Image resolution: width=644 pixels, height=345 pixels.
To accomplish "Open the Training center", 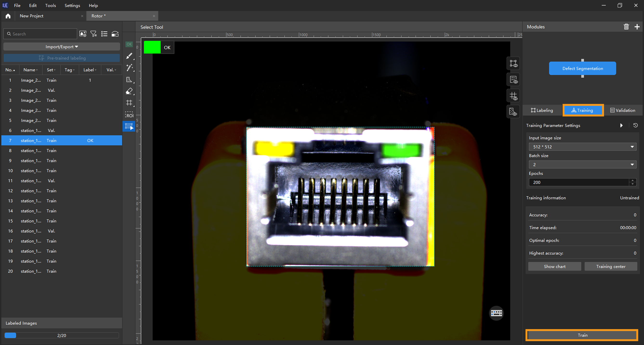I will coord(611,267).
